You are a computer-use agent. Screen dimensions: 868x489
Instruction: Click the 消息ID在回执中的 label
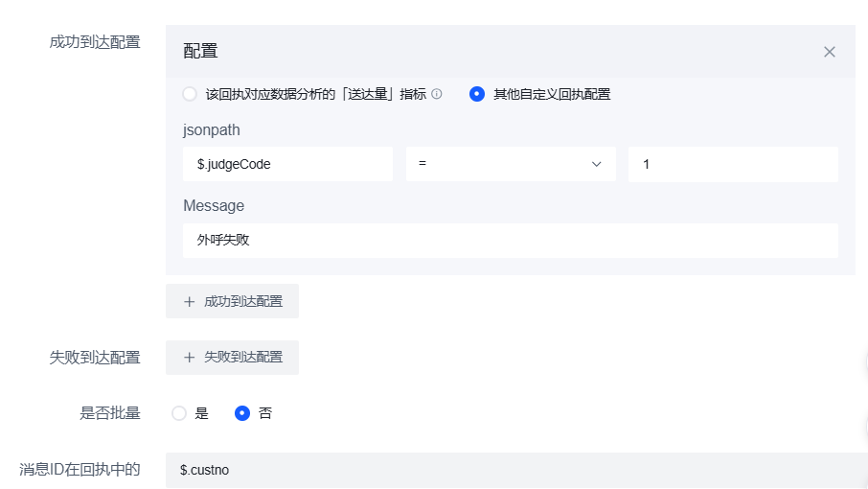80,470
